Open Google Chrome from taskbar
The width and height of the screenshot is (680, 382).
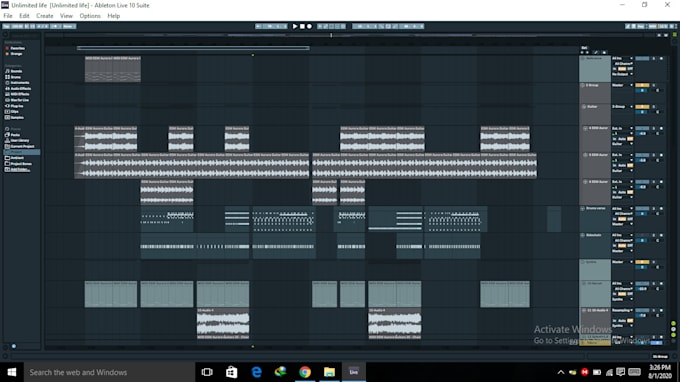click(x=305, y=372)
